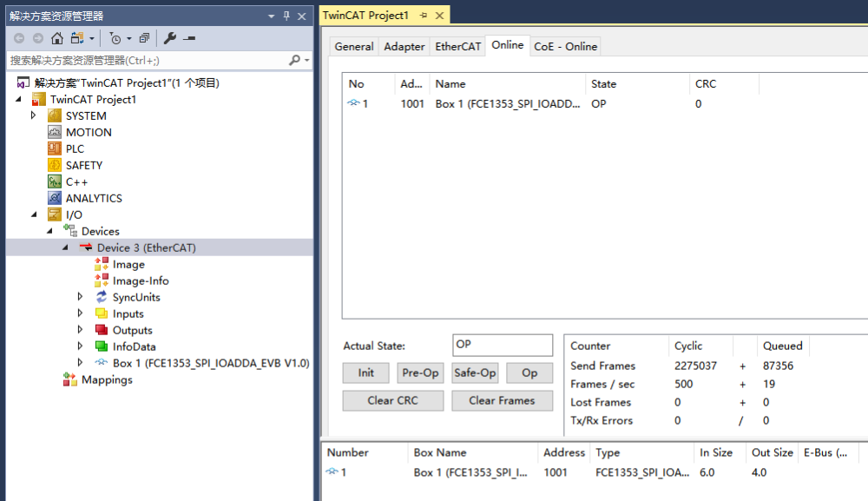Select the SYSTEM node icon
This screenshot has width=868, height=501.
(x=54, y=115)
